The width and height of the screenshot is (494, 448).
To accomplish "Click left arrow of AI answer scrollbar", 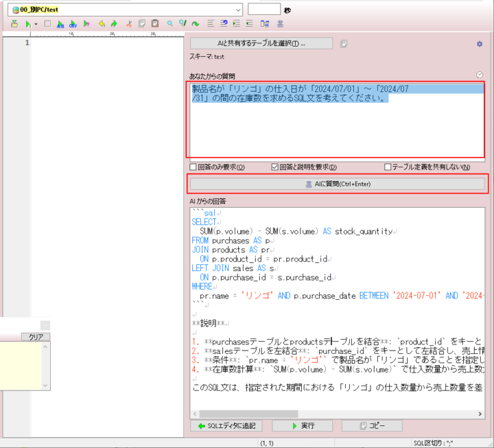I will click(195, 414).
